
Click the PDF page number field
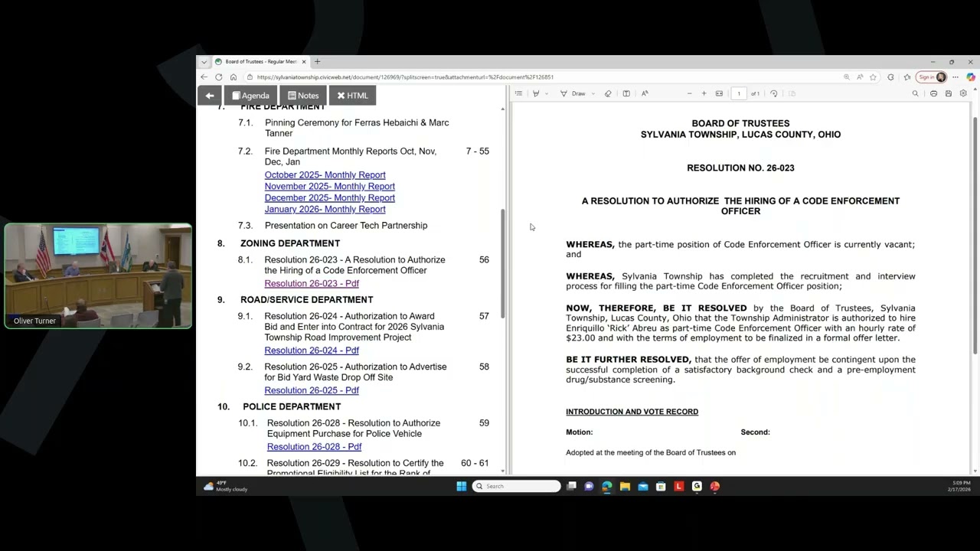739,93
